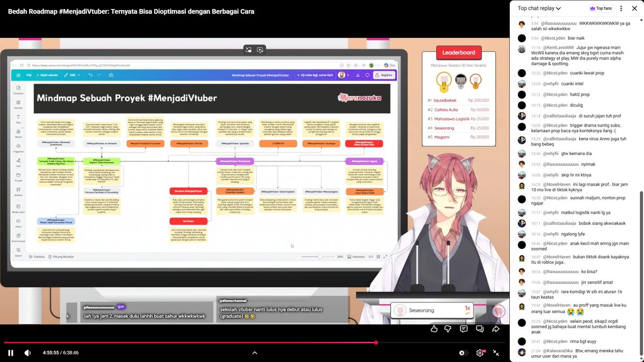Open Unggahan uploads in Canva sidebar
The height and width of the screenshot is (362, 644).
[18, 147]
